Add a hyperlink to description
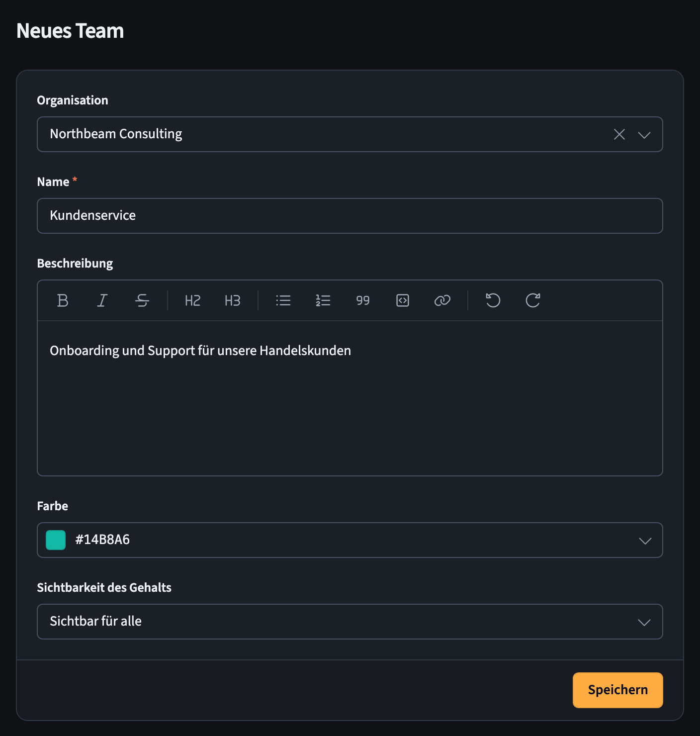 [442, 300]
